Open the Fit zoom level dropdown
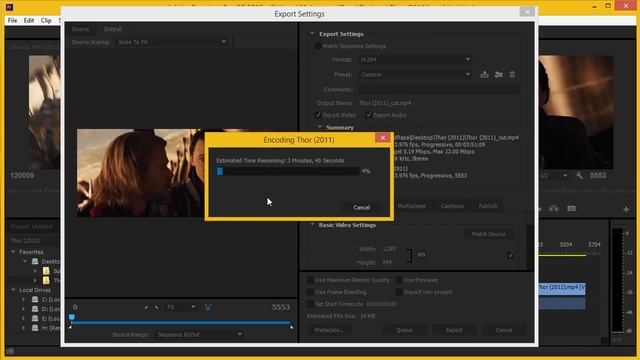640x360 pixels. (180, 307)
